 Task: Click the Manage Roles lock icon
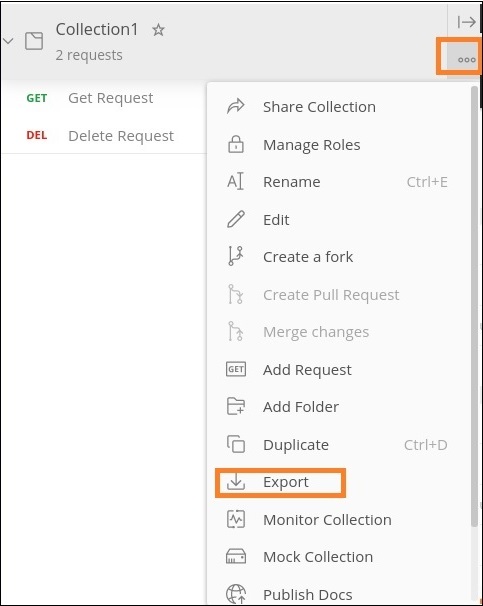pyautogui.click(x=236, y=144)
